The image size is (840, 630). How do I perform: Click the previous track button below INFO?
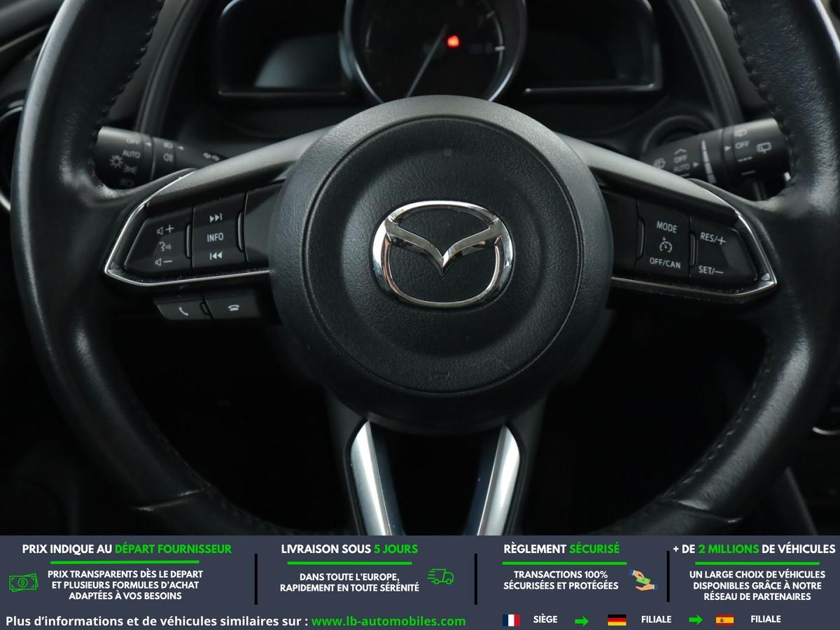(x=216, y=256)
